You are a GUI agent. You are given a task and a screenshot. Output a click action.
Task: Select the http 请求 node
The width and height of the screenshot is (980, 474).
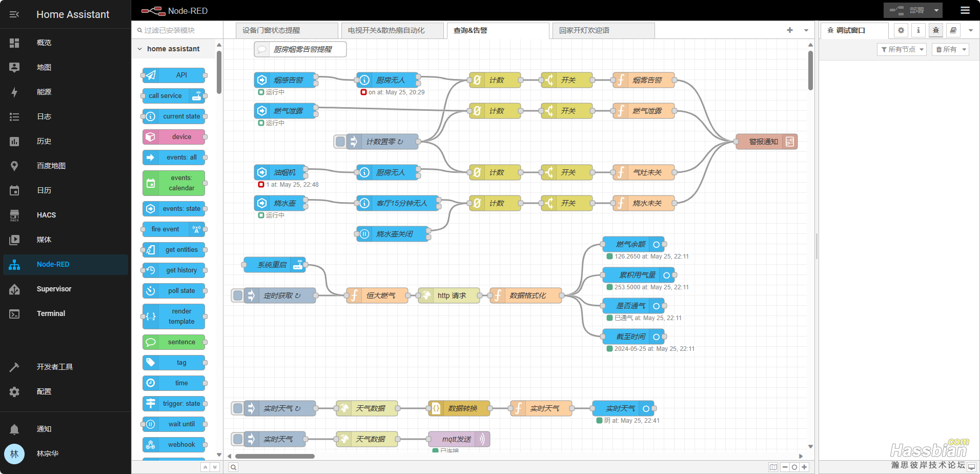[449, 295]
